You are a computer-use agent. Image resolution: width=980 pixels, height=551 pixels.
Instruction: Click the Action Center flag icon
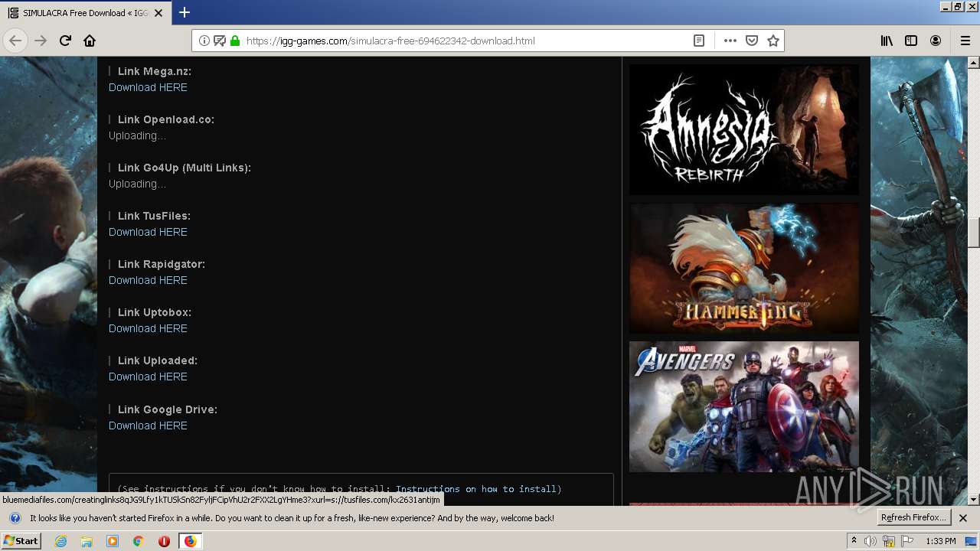pyautogui.click(x=907, y=541)
